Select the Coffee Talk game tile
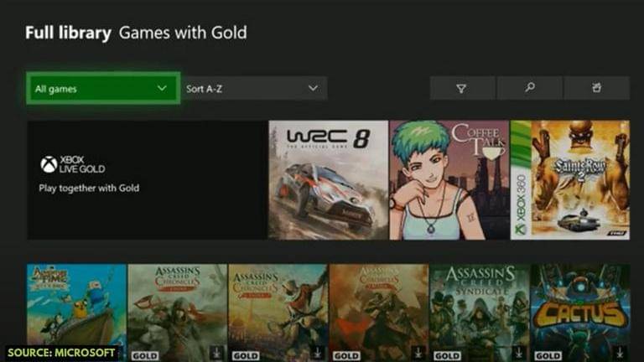The image size is (644, 362). tap(449, 179)
